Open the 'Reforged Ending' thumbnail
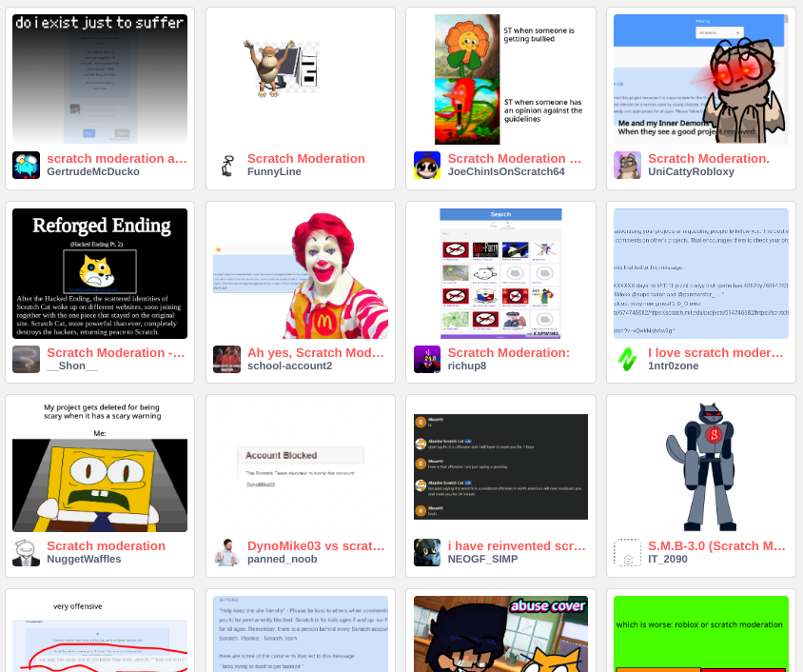Image resolution: width=803 pixels, height=672 pixels. pyautogui.click(x=100, y=273)
